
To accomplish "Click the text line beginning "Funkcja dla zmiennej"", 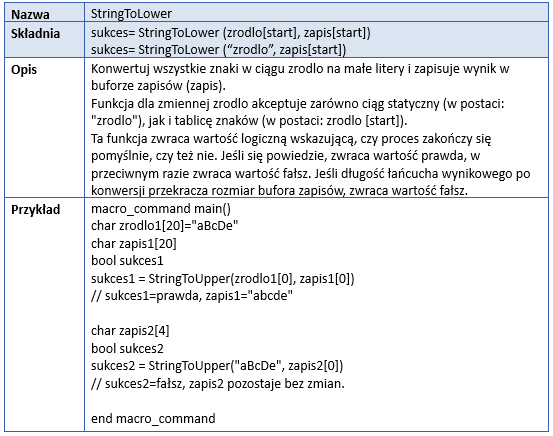I will point(298,104).
